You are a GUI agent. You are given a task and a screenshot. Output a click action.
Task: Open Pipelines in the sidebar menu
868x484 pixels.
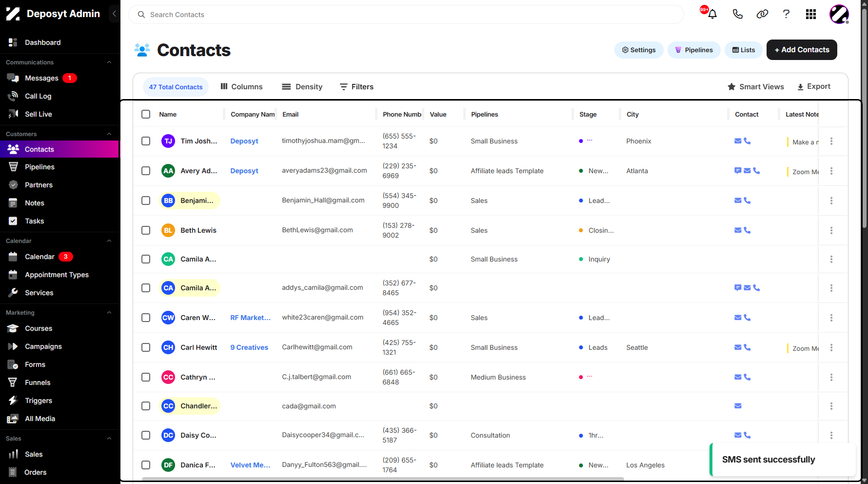[39, 167]
